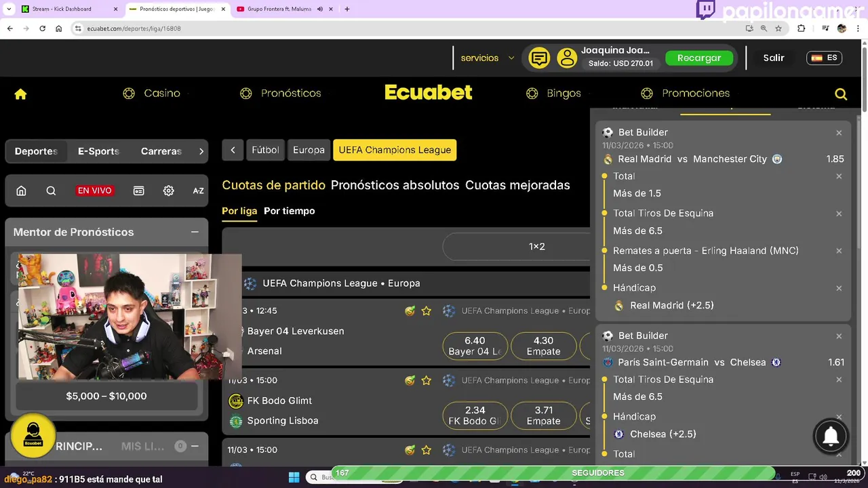
Task: Remove the Total selection under Real Madrid bet
Action: point(839,176)
